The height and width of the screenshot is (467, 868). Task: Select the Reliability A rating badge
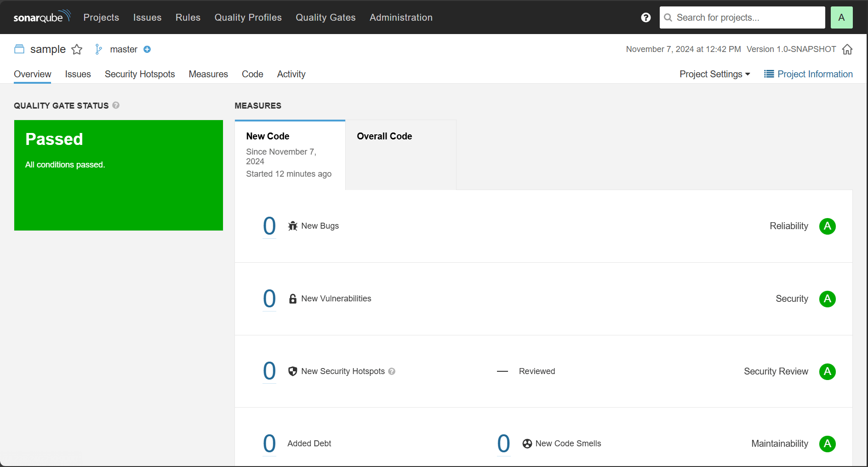(827, 226)
